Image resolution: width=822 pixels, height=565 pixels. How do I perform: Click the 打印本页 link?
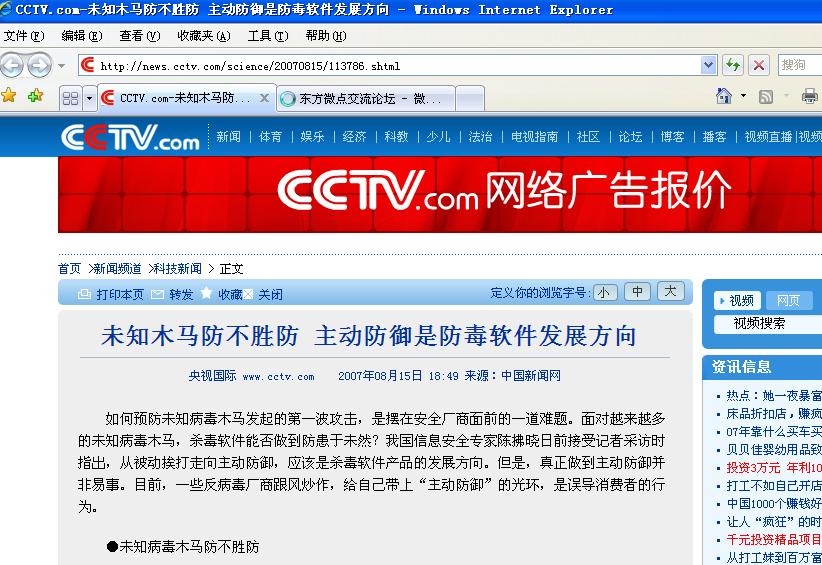coord(120,295)
